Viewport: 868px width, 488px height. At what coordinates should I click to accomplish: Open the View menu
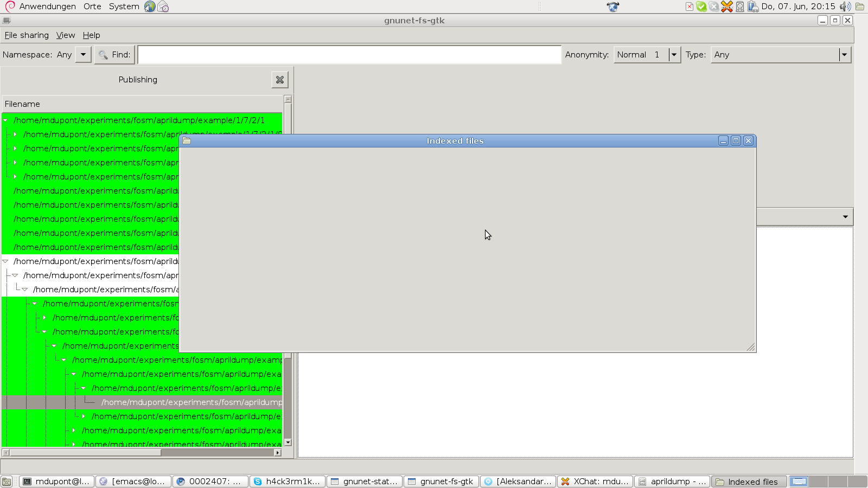(66, 35)
